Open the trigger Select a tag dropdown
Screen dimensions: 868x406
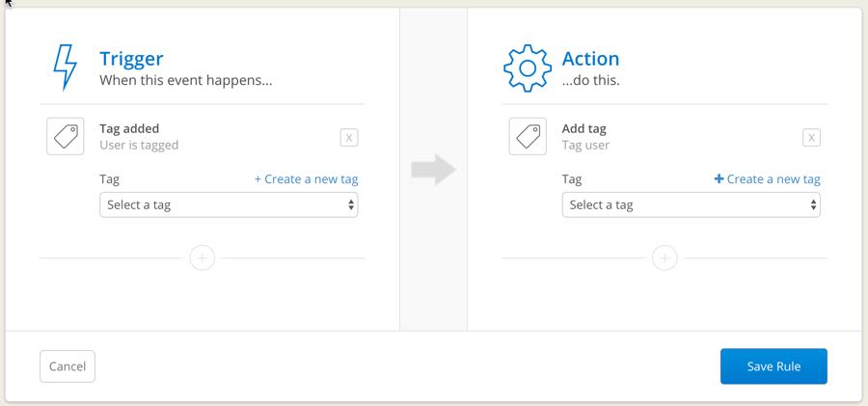[x=229, y=205]
